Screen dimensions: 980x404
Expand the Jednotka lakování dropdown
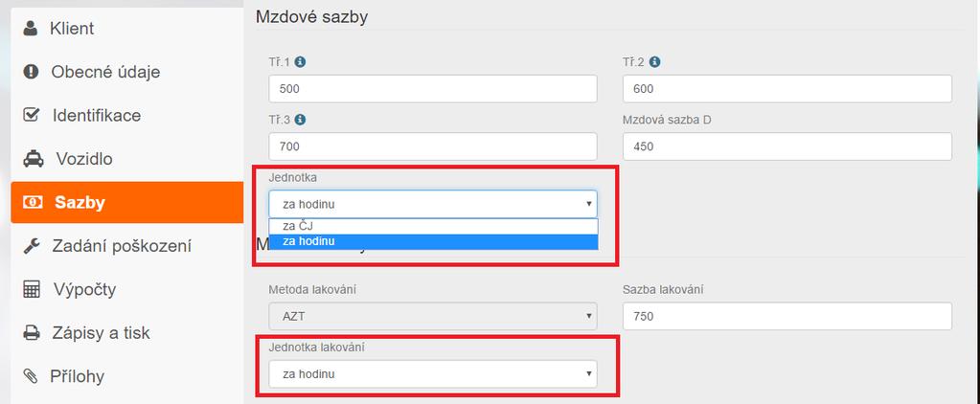tap(432, 374)
